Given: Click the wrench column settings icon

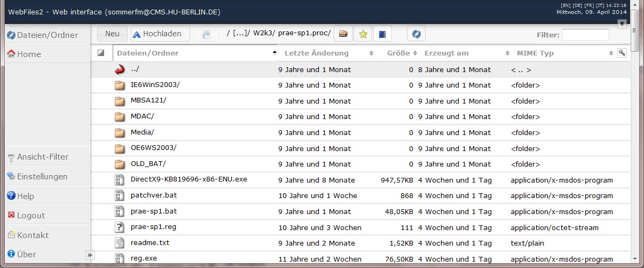Looking at the screenshot, I should click(x=622, y=53).
